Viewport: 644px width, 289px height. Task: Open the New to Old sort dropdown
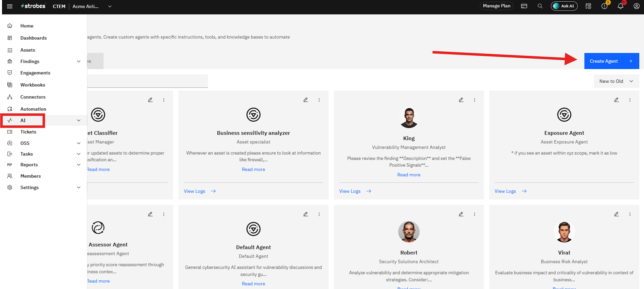(x=617, y=81)
